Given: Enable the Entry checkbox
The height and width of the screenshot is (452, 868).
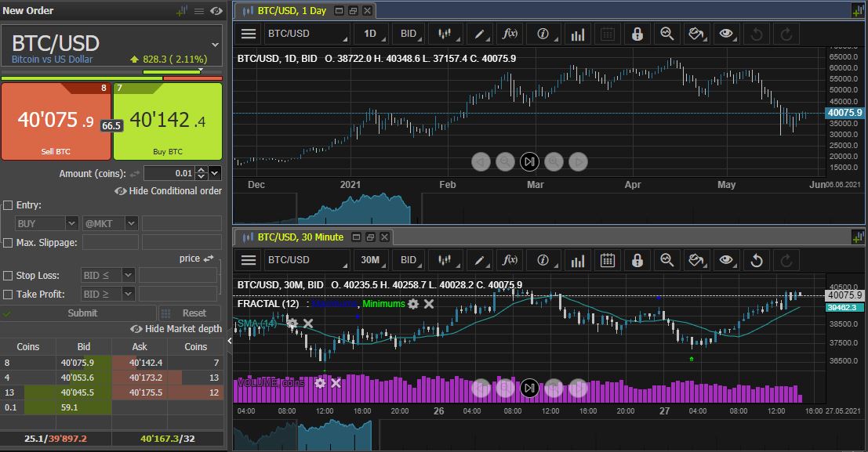Looking at the screenshot, I should (8, 205).
